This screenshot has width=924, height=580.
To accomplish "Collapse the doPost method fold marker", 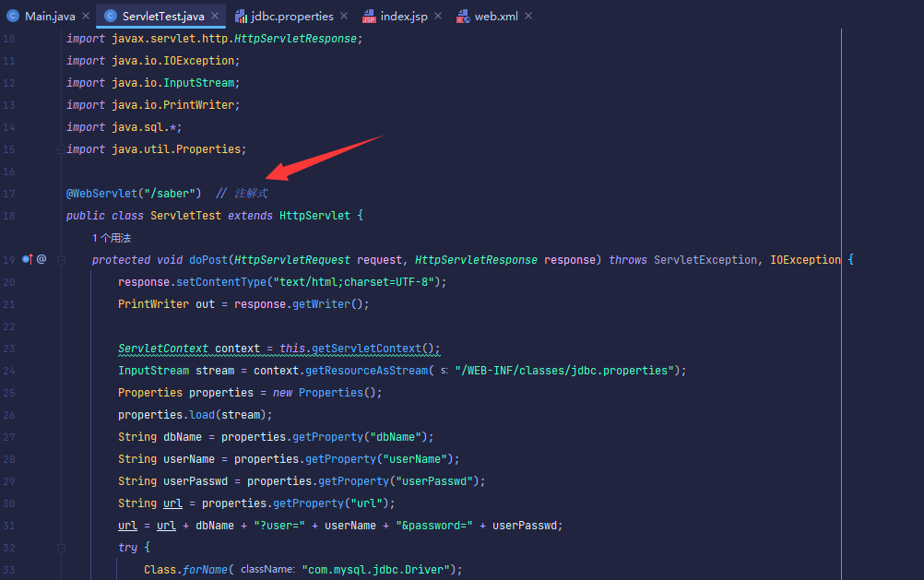I will [x=60, y=260].
